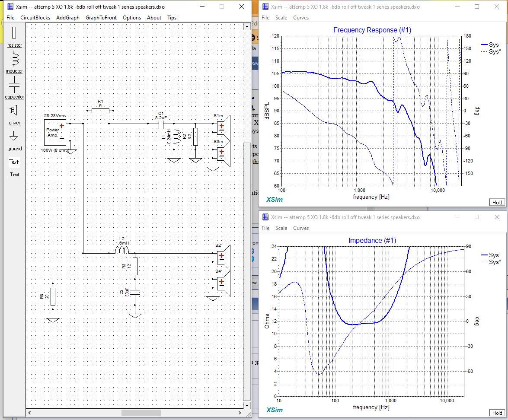Open Curves menu in Impedance window
Image resolution: width=508 pixels, height=420 pixels.
(x=301, y=228)
